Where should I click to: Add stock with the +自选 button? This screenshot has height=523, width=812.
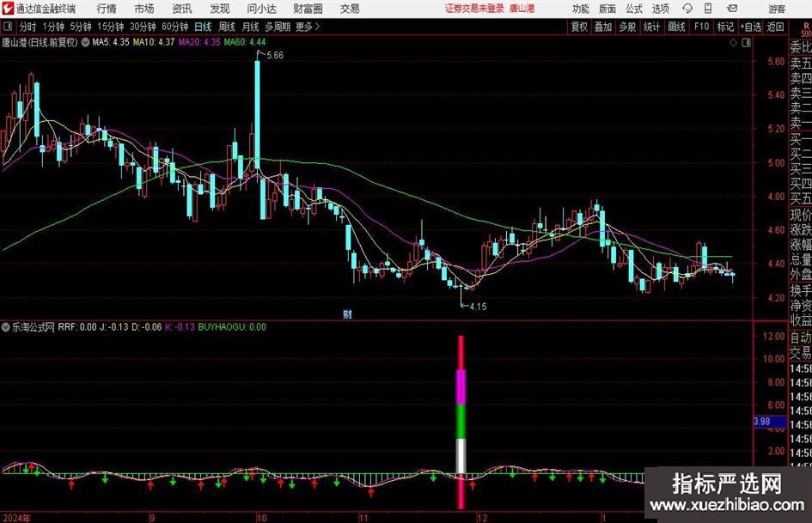click(750, 27)
